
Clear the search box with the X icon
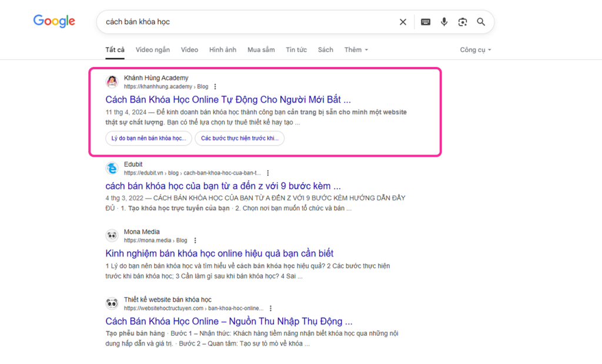(403, 22)
